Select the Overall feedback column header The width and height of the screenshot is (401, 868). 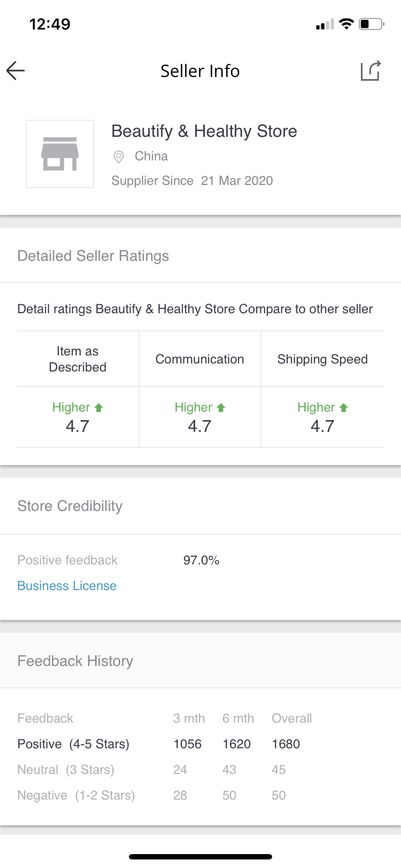click(291, 718)
